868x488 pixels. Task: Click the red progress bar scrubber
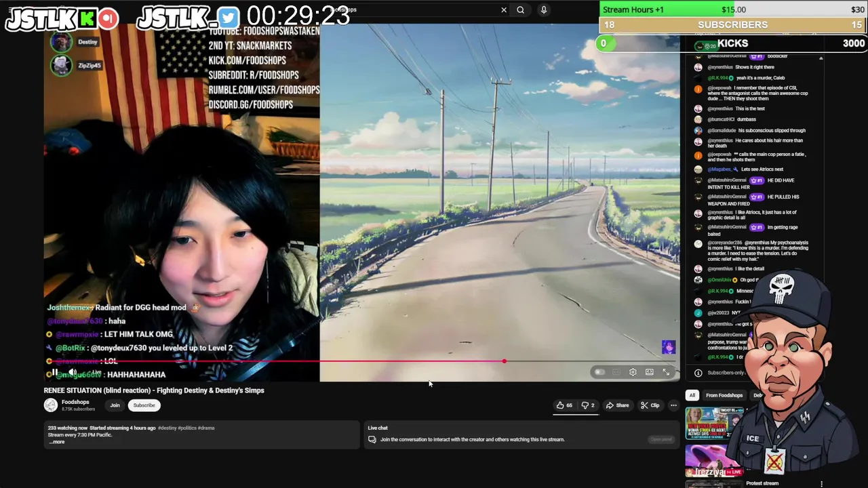click(504, 361)
